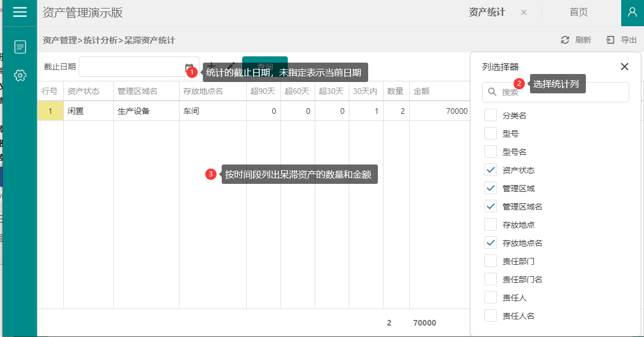The height and width of the screenshot is (337, 644).
Task: Click the 存放地点名 column header
Action: click(x=213, y=91)
